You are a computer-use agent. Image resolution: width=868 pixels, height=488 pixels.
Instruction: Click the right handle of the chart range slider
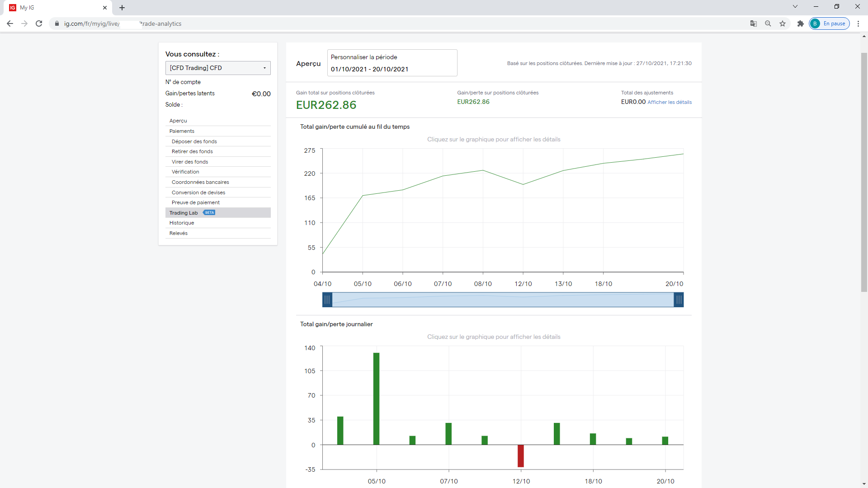[679, 300]
